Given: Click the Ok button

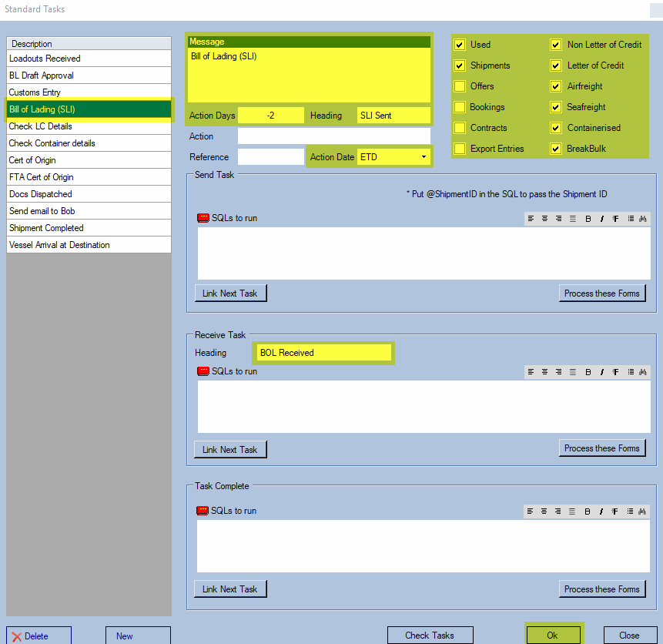Looking at the screenshot, I should 554,636.
